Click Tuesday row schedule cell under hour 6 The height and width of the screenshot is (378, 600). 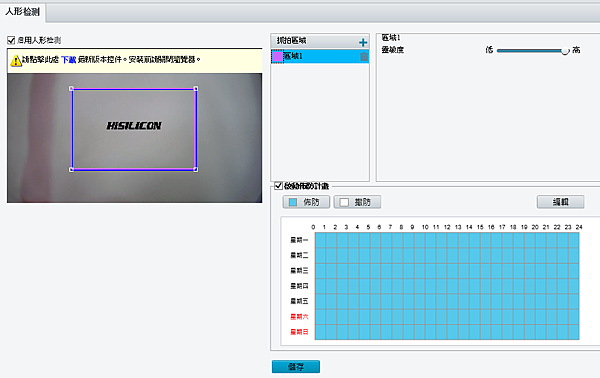pos(386,256)
